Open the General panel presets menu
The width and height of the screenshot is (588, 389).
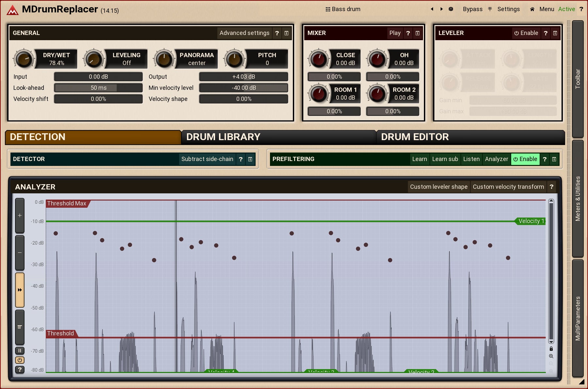286,33
